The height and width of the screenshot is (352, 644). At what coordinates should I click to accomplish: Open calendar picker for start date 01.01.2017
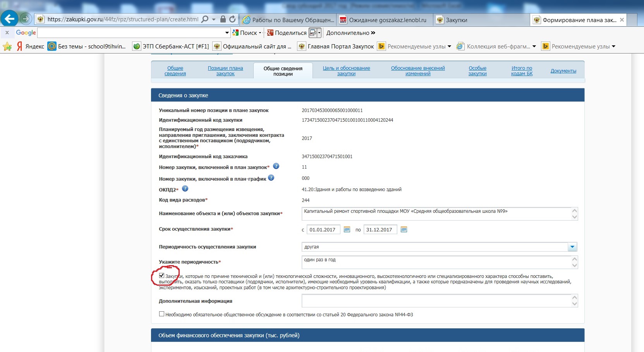[x=347, y=229]
